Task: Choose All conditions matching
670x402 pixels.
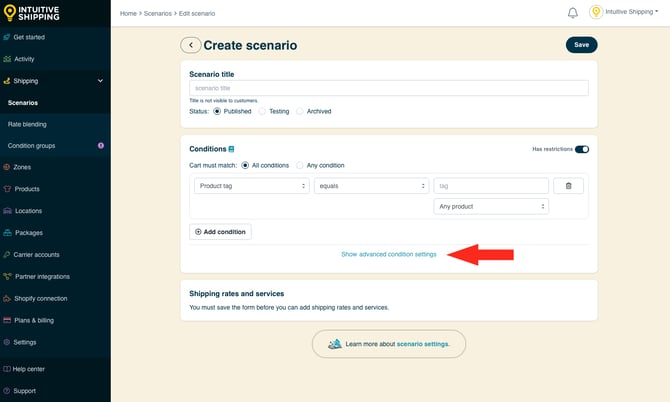Action: click(x=245, y=165)
